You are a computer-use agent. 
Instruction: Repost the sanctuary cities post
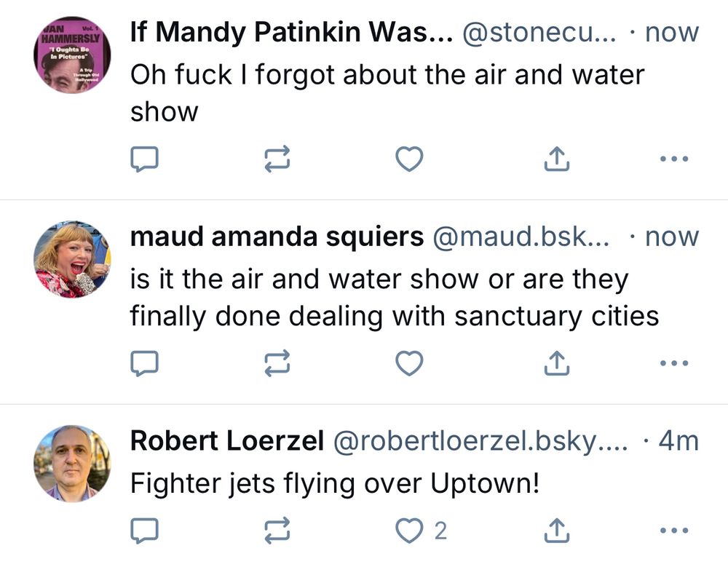pos(277,362)
